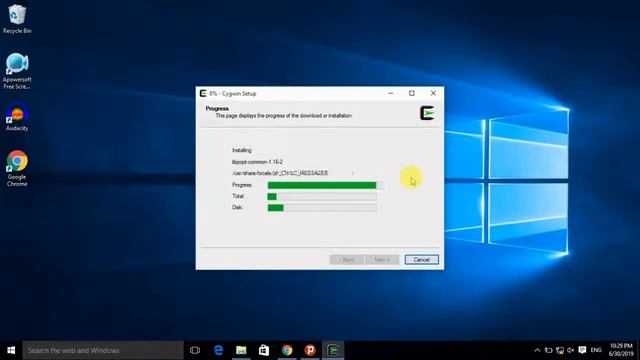Minimize the Cygwin Setup window
This screenshot has height=360, width=640.
click(x=391, y=93)
